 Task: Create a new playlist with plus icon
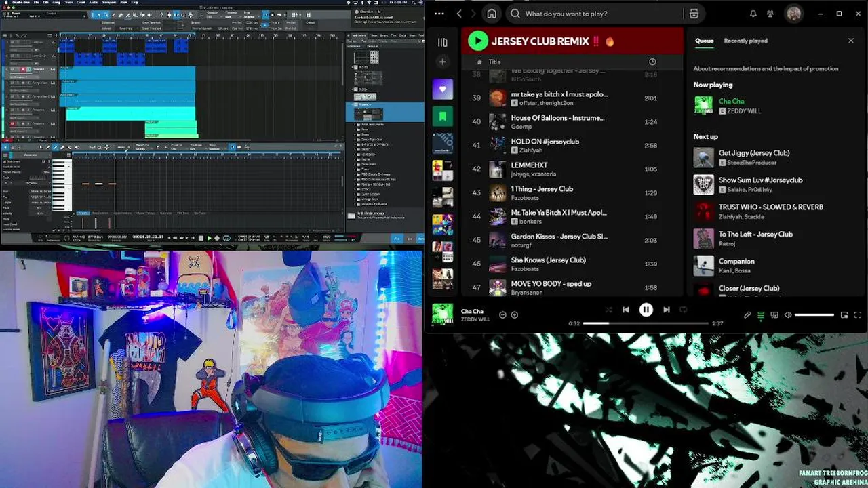point(443,62)
